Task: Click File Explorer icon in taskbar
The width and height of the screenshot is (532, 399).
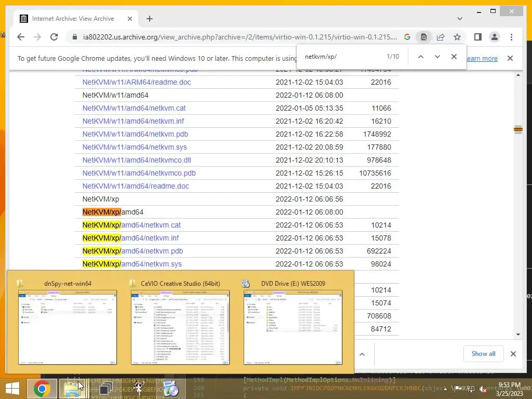Action: point(72,389)
